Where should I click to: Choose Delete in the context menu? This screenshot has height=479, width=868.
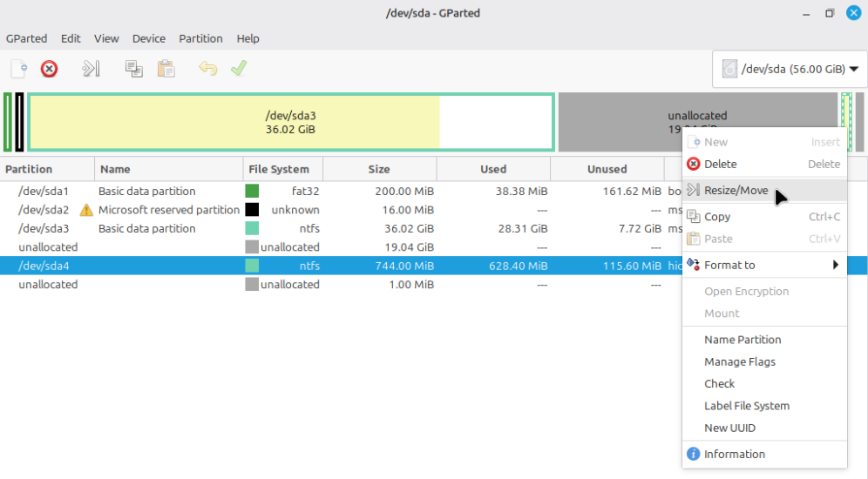[764, 165]
